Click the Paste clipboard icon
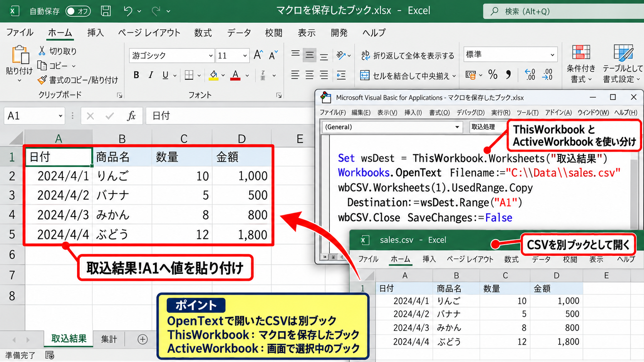This screenshot has width=644, height=362. (x=20, y=55)
